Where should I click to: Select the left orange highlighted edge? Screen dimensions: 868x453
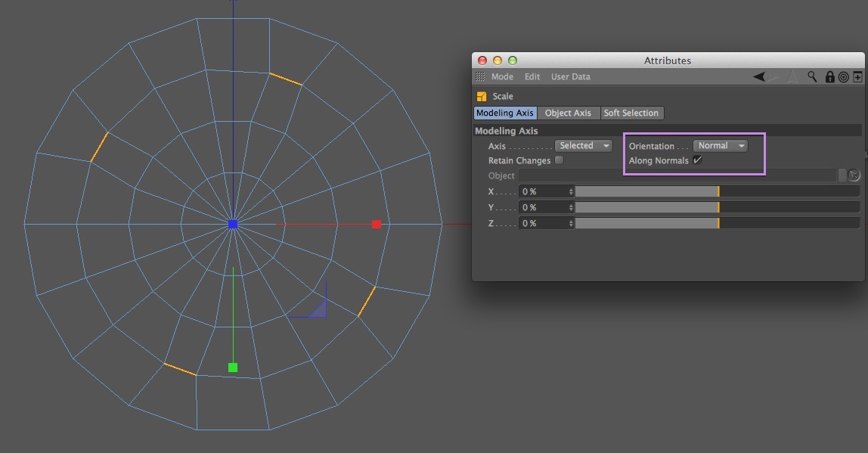coord(99,147)
